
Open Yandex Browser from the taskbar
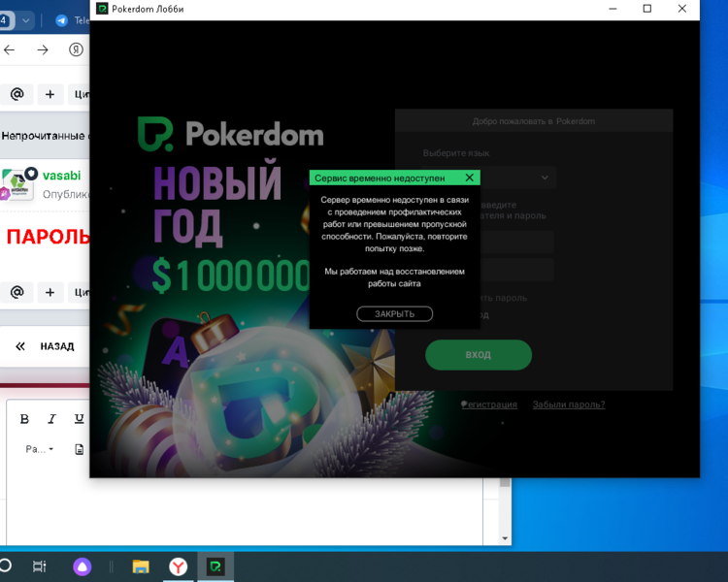(179, 566)
